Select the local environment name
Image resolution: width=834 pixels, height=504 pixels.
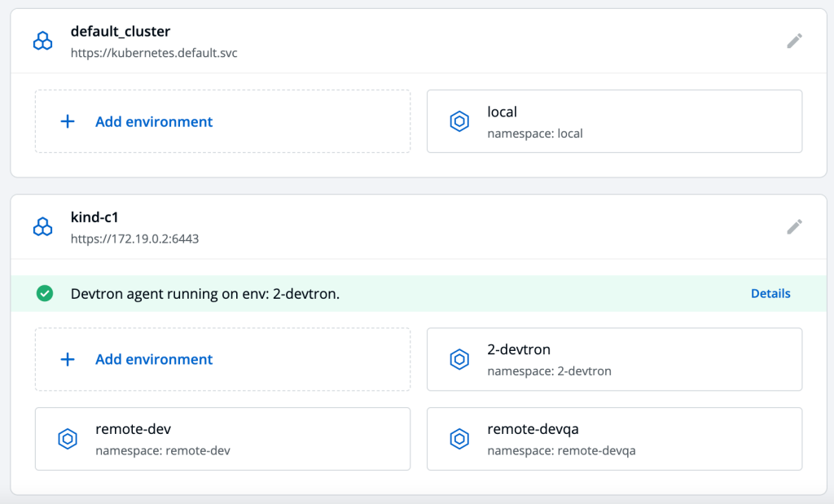click(502, 112)
